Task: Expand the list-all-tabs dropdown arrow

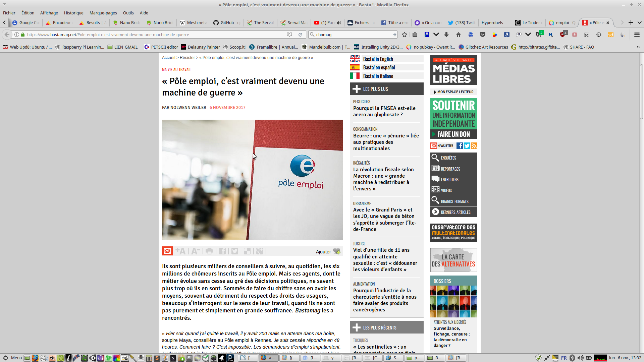Action: click(x=640, y=22)
